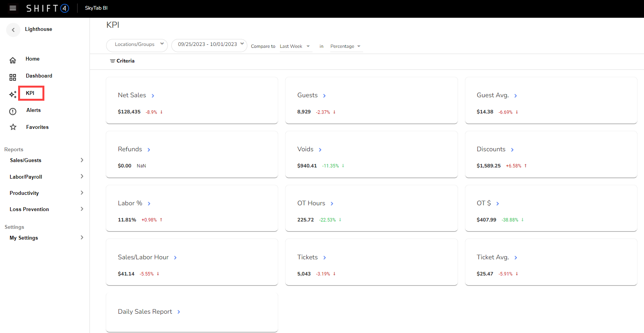Screen dimensions: 644x333
Task: Open the Percentage format dropdown
Action: click(x=345, y=46)
